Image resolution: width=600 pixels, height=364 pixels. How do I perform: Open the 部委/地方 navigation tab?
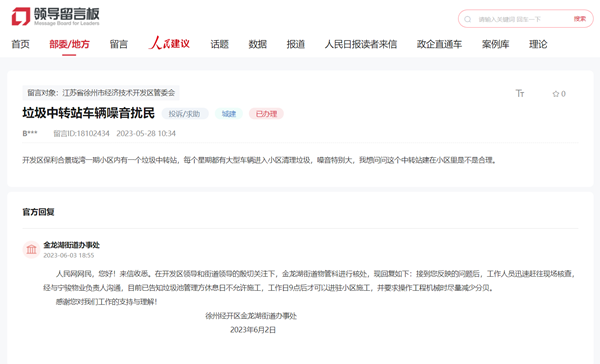[x=69, y=44]
